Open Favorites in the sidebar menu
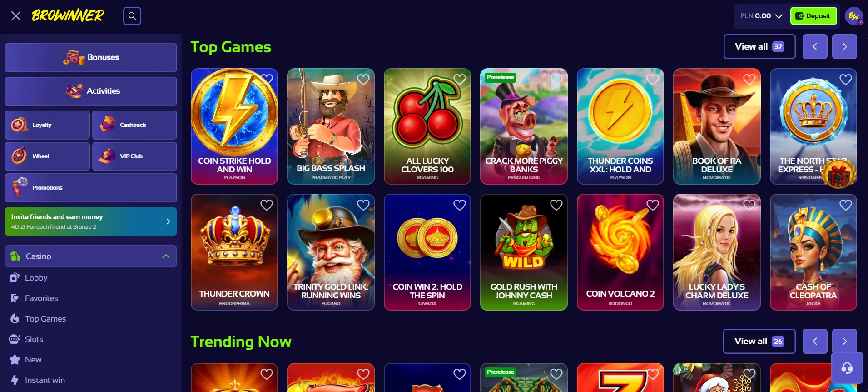This screenshot has height=392, width=868. click(x=41, y=298)
